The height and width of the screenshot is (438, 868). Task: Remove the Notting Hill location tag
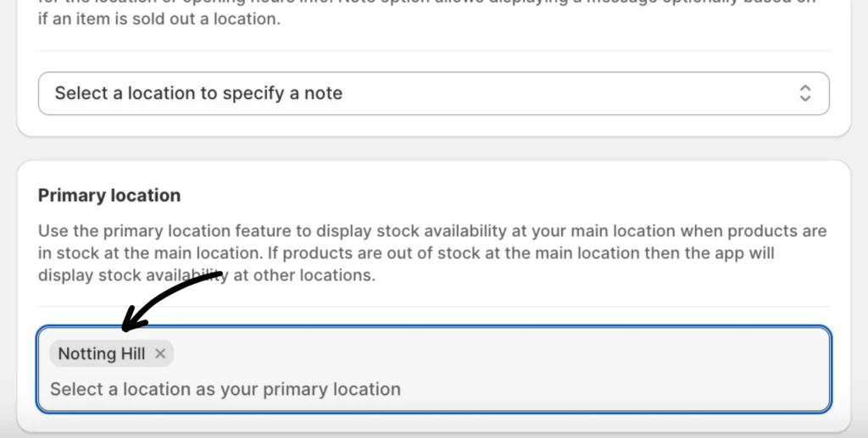(160, 354)
